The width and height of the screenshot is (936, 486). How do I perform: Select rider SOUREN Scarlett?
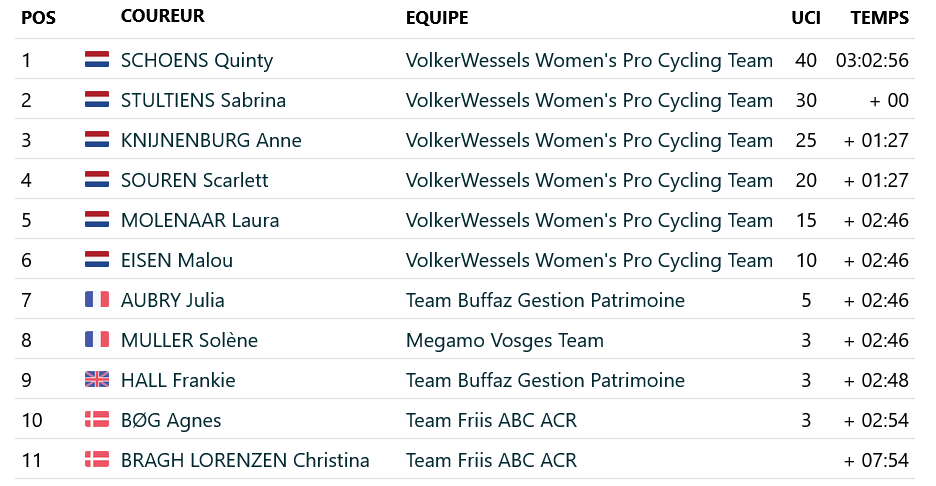pos(194,180)
